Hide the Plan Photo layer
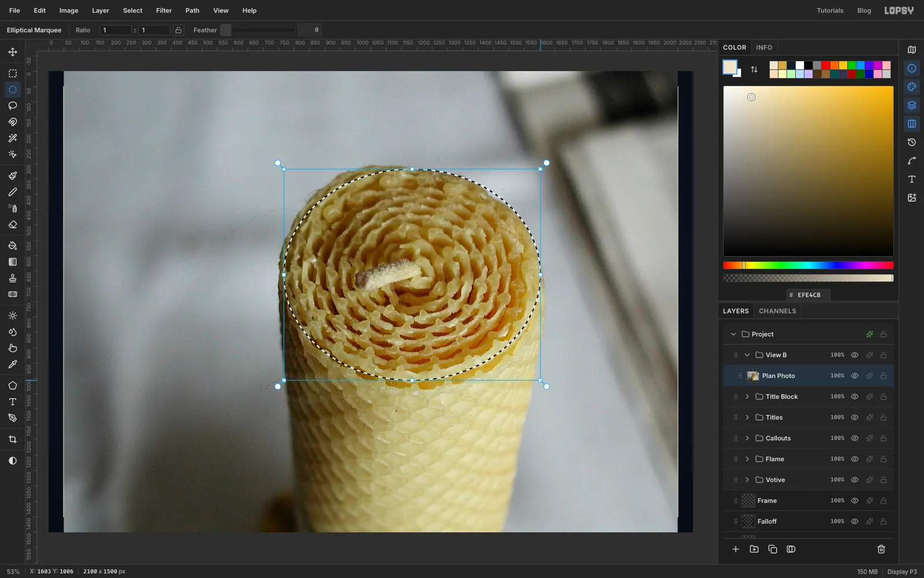This screenshot has width=924, height=578. (x=855, y=376)
